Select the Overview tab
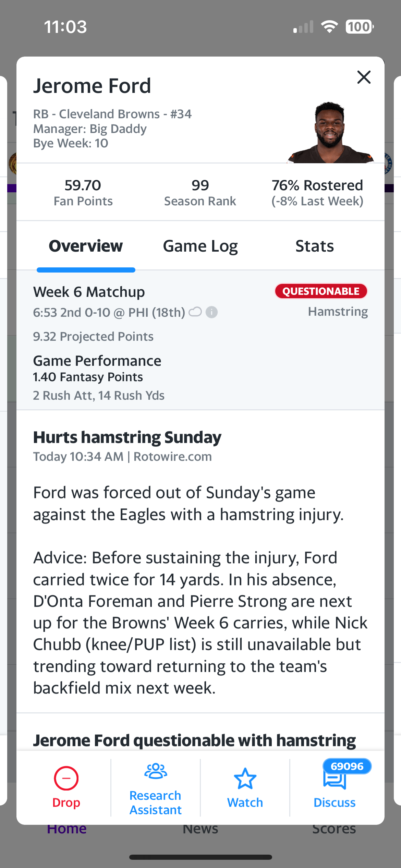 click(x=86, y=246)
